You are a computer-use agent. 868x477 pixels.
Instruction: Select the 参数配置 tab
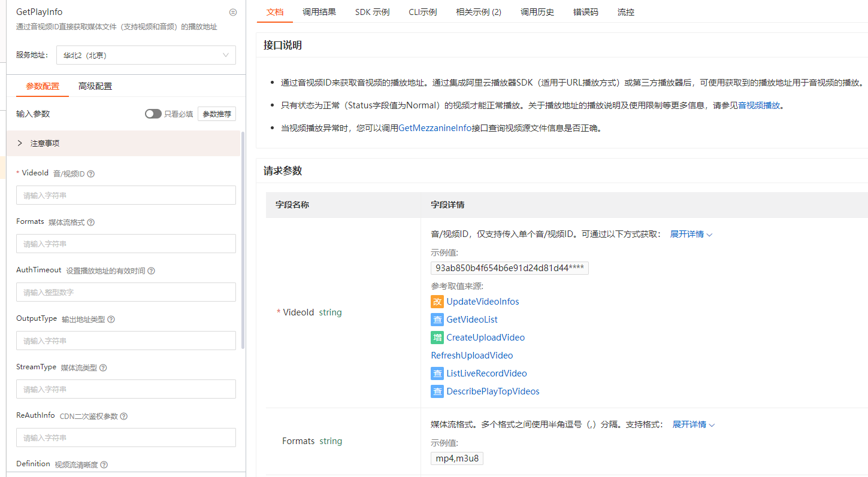[x=43, y=86]
